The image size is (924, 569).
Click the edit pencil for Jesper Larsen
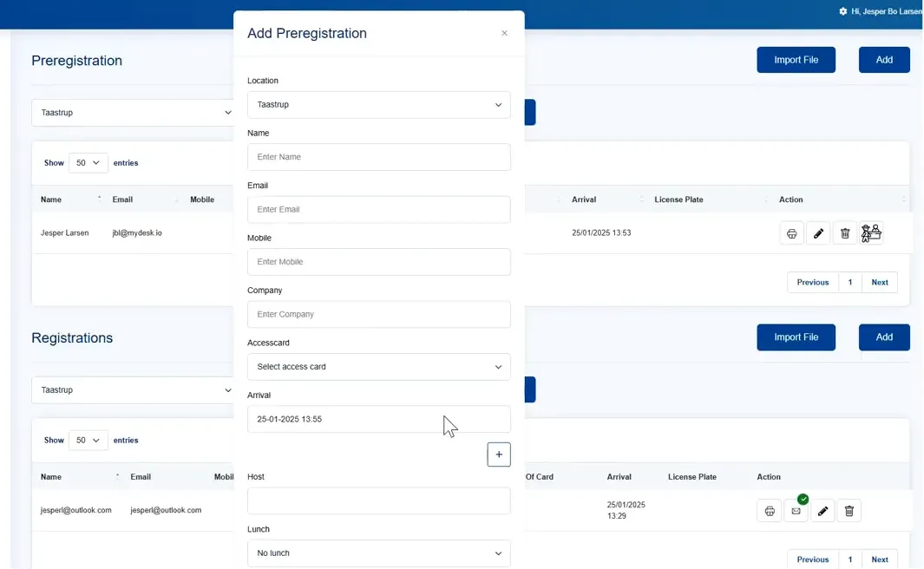coord(818,233)
